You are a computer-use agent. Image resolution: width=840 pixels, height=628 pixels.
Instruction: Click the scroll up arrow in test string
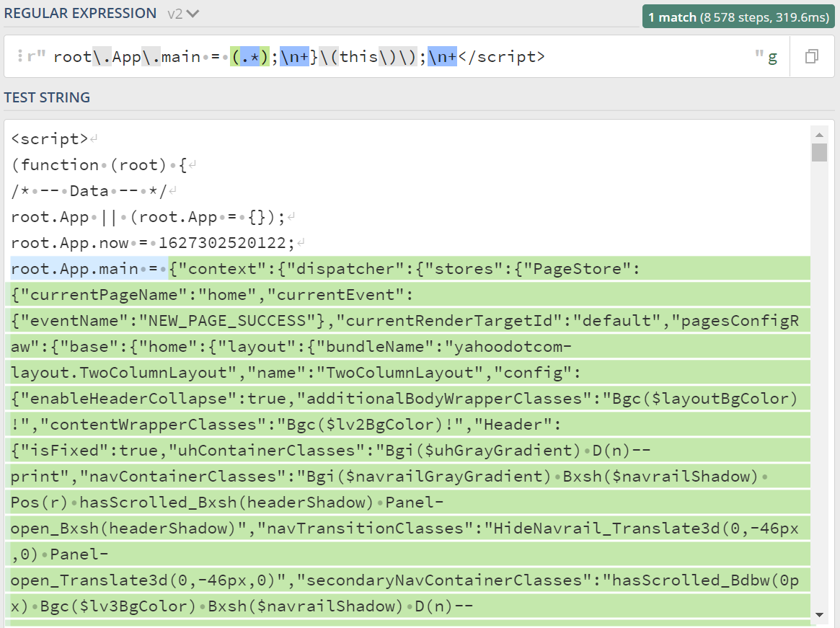click(819, 135)
